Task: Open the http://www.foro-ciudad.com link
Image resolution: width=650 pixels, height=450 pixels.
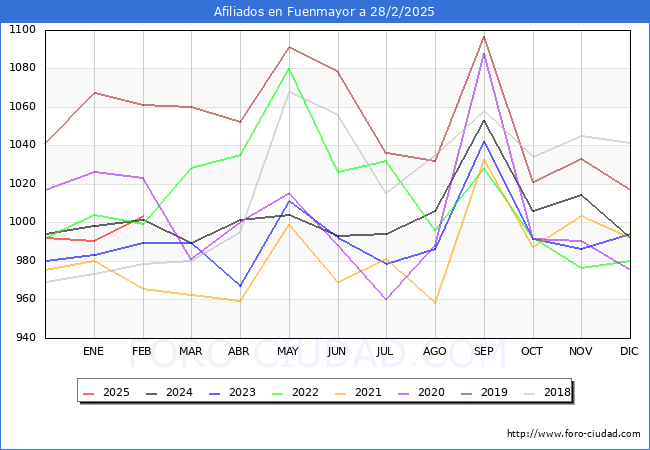Action: (574, 434)
